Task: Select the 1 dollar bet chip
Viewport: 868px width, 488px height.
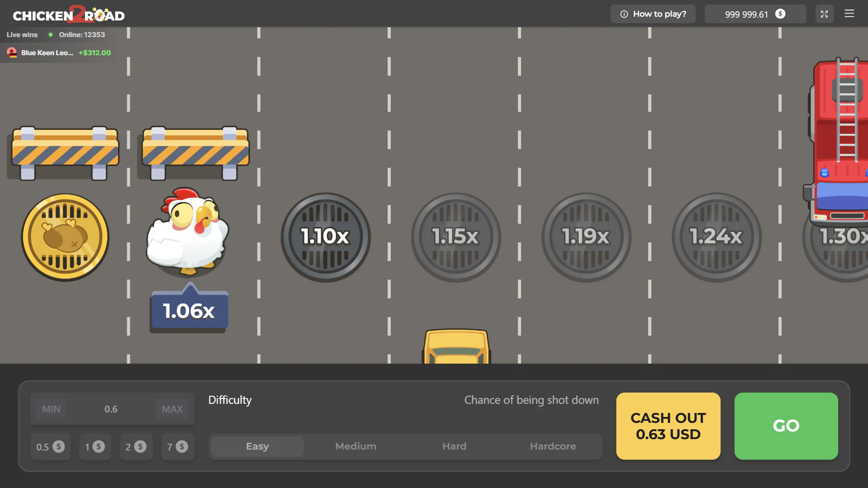Action: click(x=95, y=446)
